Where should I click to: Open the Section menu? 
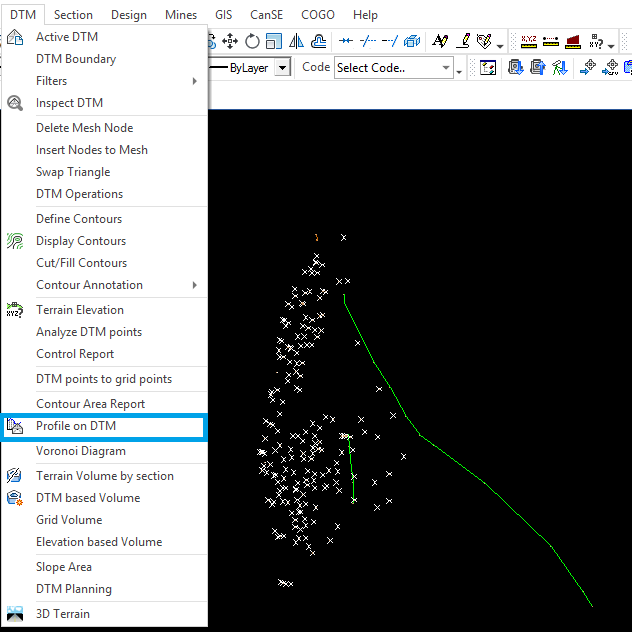pos(73,15)
